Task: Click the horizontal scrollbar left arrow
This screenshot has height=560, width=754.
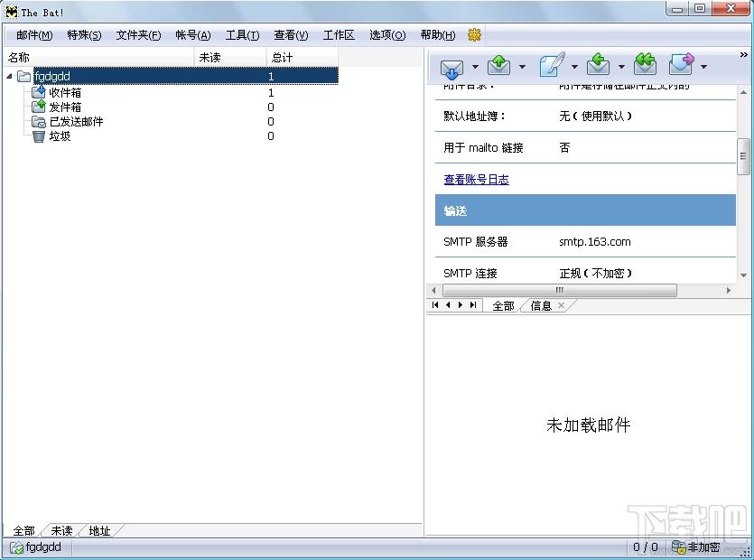Action: point(433,291)
